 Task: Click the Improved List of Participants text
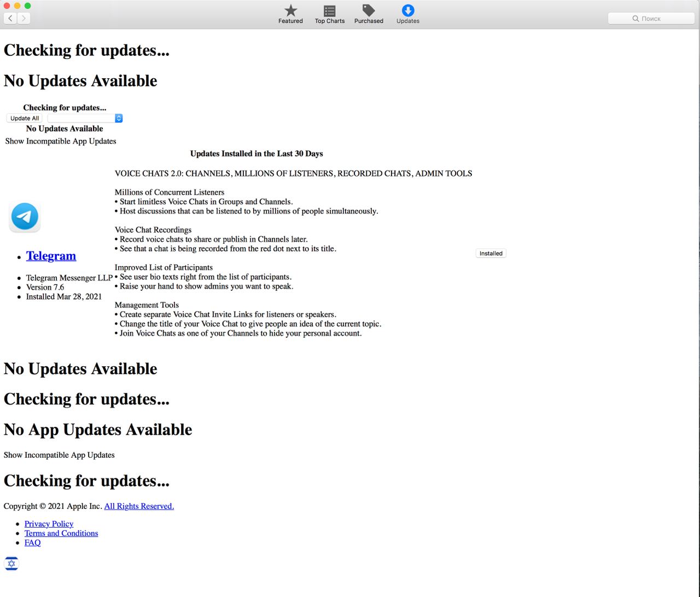point(164,267)
